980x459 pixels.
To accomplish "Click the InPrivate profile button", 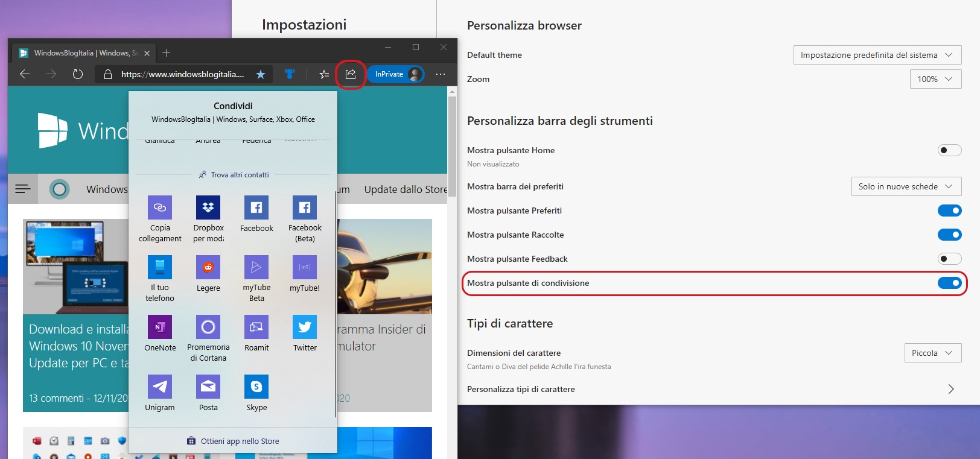I will pos(396,74).
